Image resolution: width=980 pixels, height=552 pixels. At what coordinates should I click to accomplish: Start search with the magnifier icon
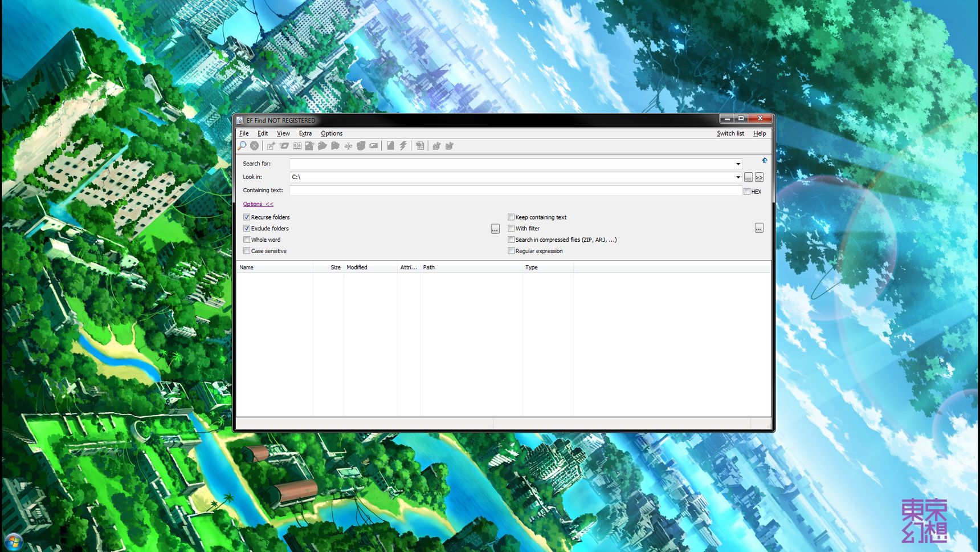coord(242,146)
